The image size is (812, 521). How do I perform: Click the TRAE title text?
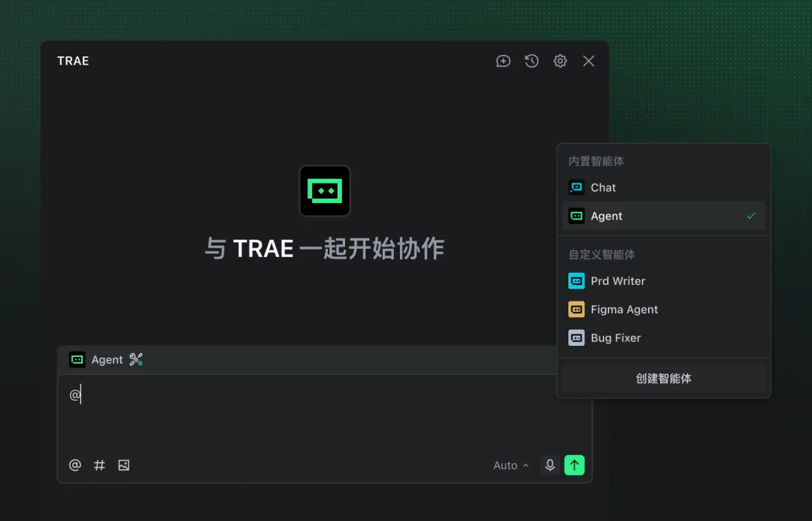click(x=73, y=61)
